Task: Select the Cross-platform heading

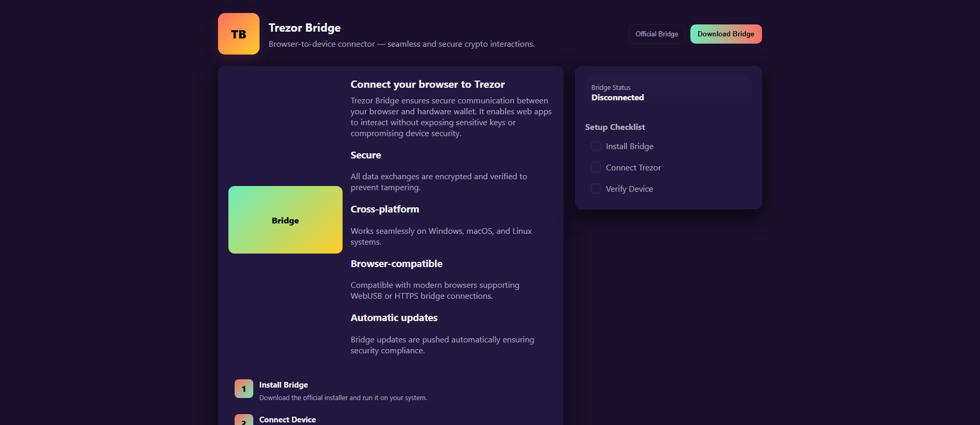Action: point(385,209)
